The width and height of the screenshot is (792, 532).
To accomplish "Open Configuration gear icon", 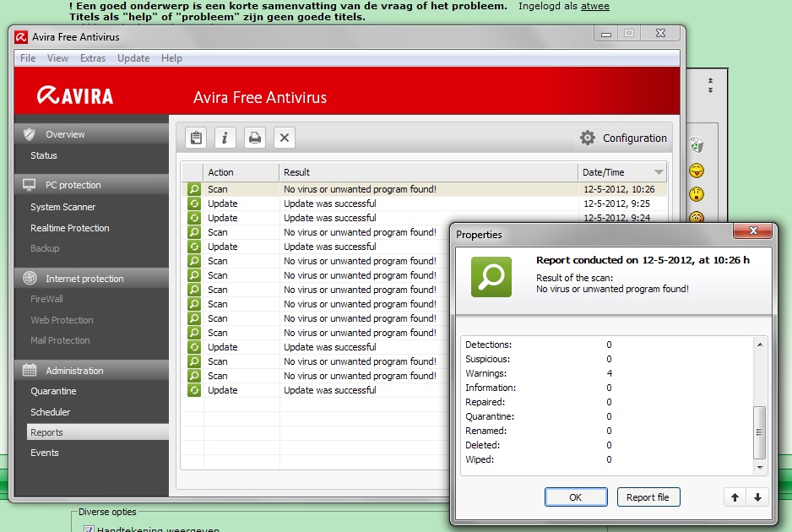I will (588, 138).
